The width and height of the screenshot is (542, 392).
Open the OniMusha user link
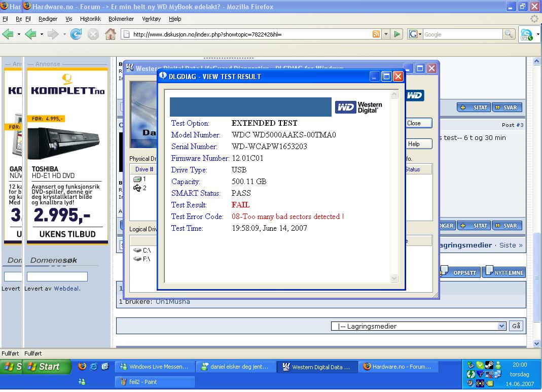click(x=172, y=301)
